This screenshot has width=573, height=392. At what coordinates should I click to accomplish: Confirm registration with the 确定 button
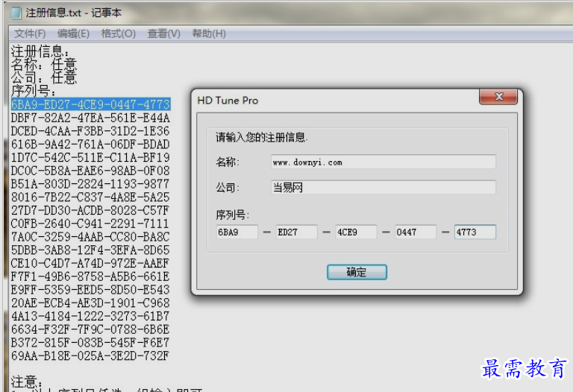357,272
